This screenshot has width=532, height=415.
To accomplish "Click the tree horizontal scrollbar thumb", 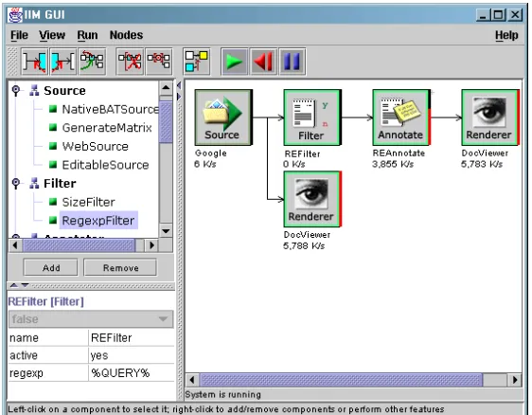I will pyautogui.click(x=79, y=244).
